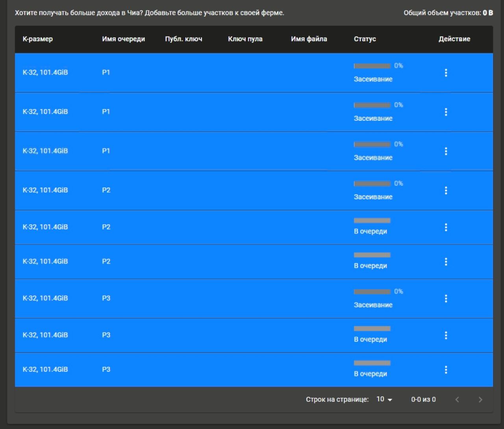The height and width of the screenshot is (429, 504).
Task: Click the progress bar of the bottommost P3 queued row
Action: point(372,363)
